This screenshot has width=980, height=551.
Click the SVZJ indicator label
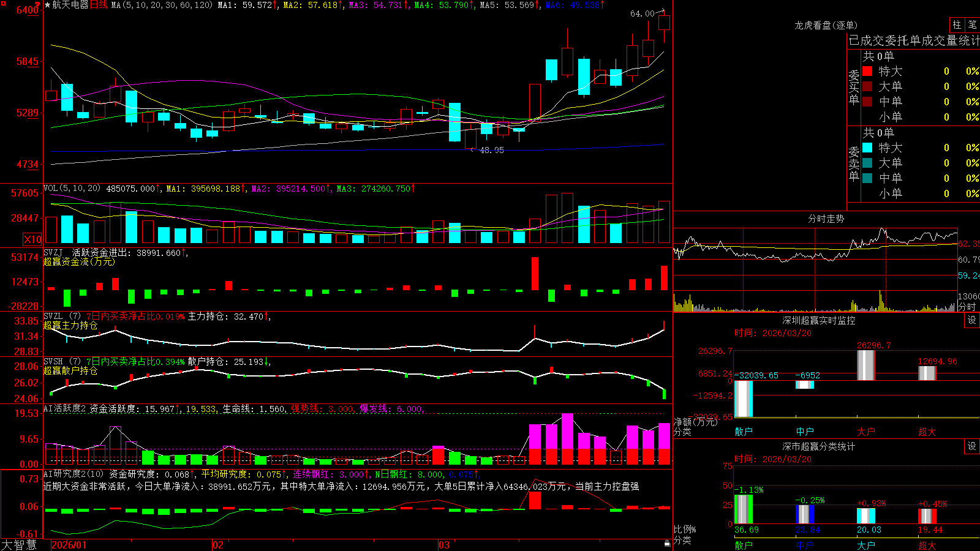[53, 252]
